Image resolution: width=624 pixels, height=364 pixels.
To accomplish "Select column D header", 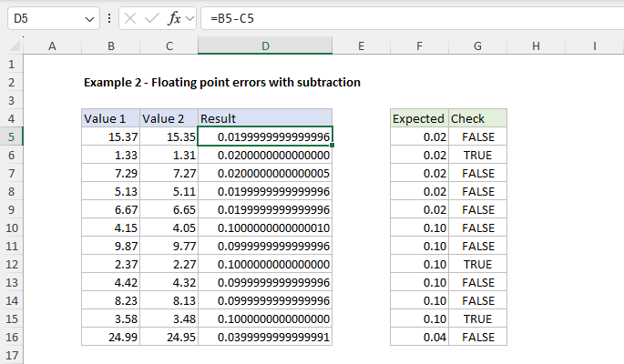I will [x=265, y=46].
